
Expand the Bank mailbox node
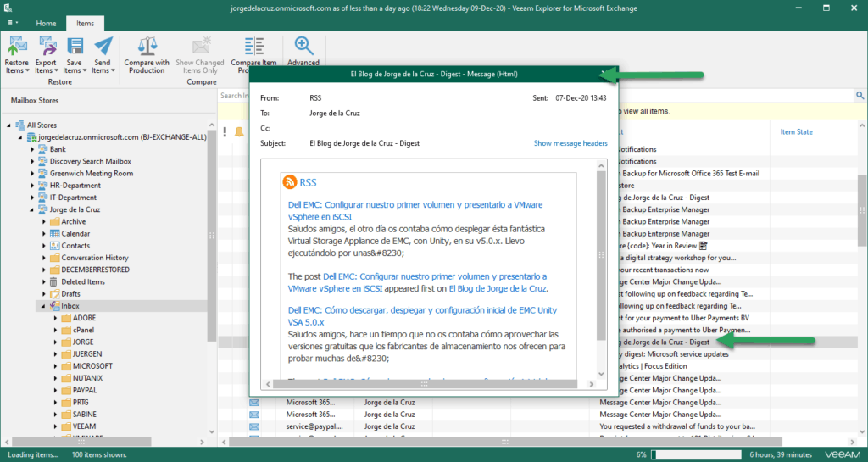(32, 149)
